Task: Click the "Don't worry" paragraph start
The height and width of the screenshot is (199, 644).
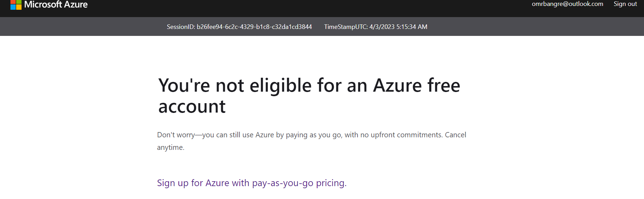Action: click(176, 135)
